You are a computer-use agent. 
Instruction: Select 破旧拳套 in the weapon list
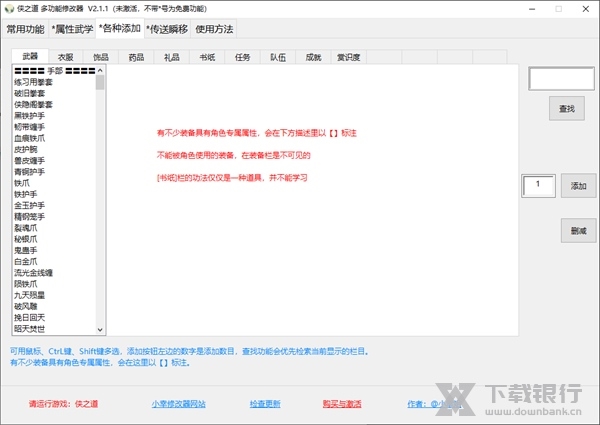tap(54, 93)
